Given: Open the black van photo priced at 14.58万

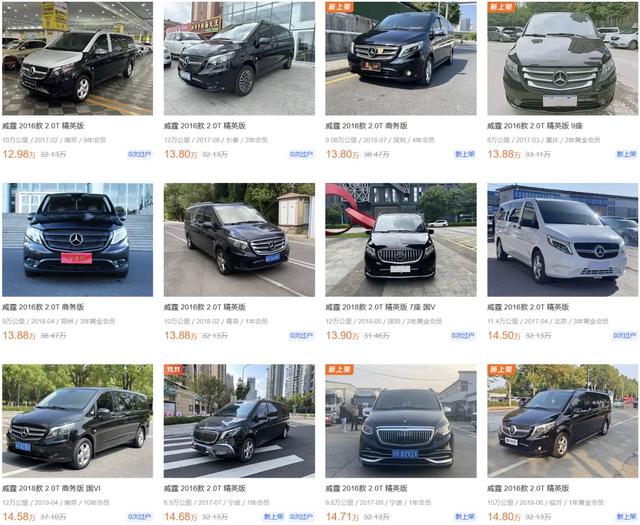Looking at the screenshot, I should pyautogui.click(x=78, y=421).
